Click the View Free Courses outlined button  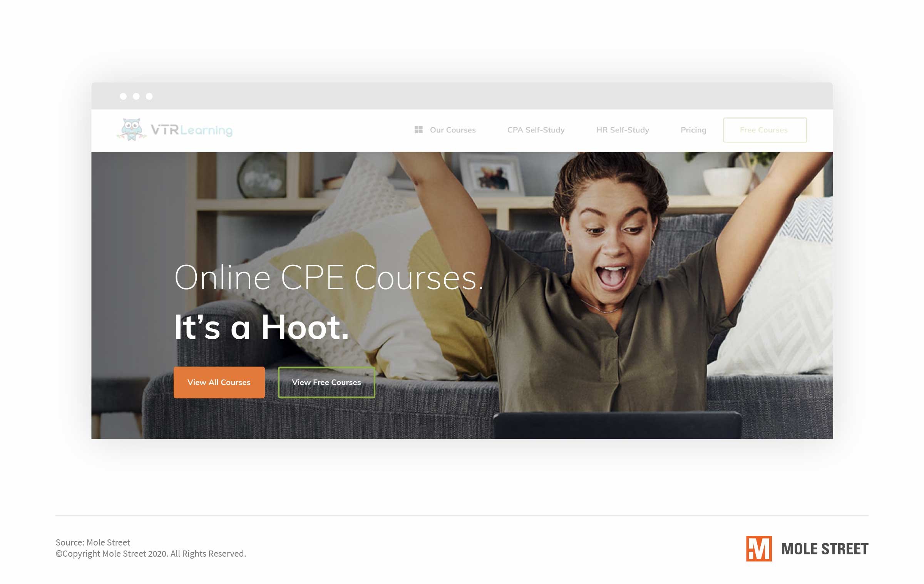tap(326, 382)
